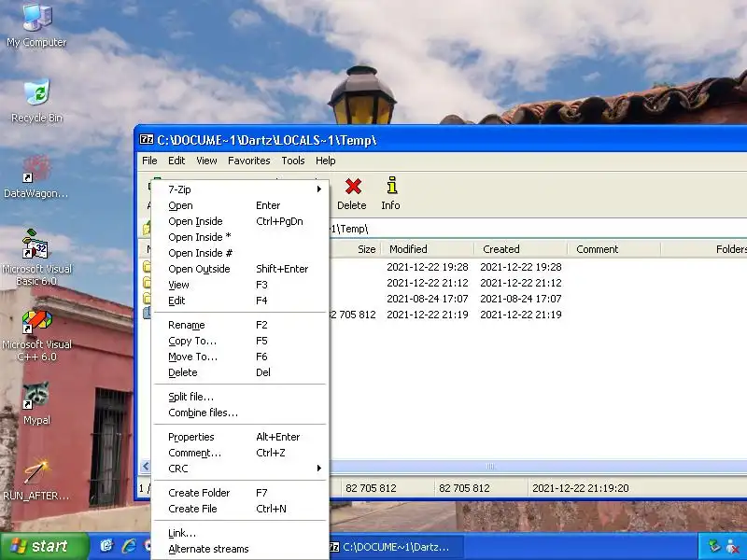Click first 82 705 812 in status bar

pos(371,488)
